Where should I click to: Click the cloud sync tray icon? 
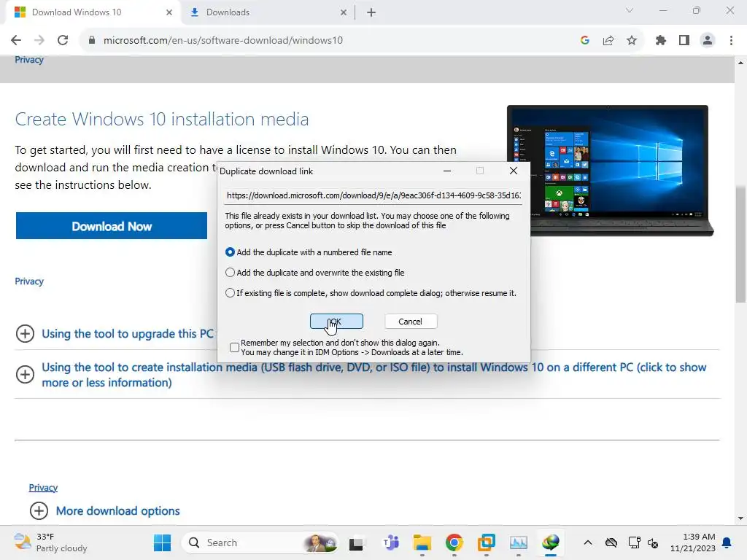pos(611,542)
